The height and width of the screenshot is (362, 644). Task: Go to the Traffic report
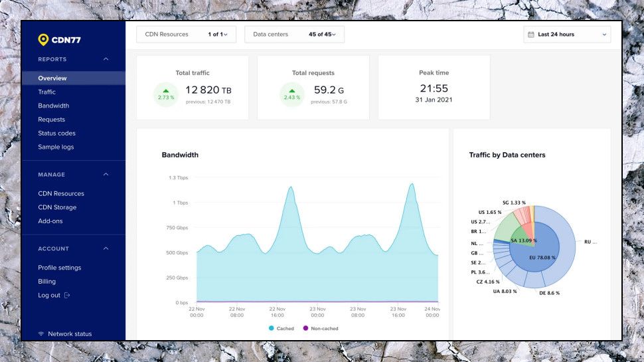coord(47,92)
